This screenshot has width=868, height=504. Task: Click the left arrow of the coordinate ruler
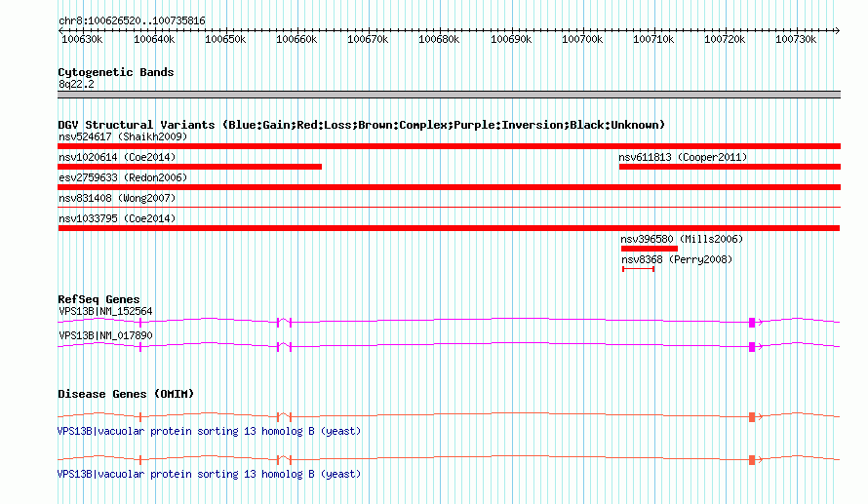(x=60, y=31)
